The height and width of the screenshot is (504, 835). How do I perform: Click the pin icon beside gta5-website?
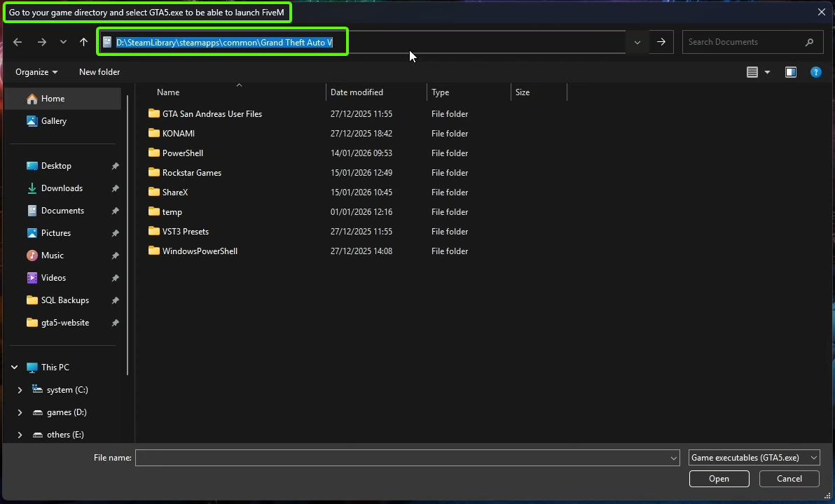tap(115, 323)
